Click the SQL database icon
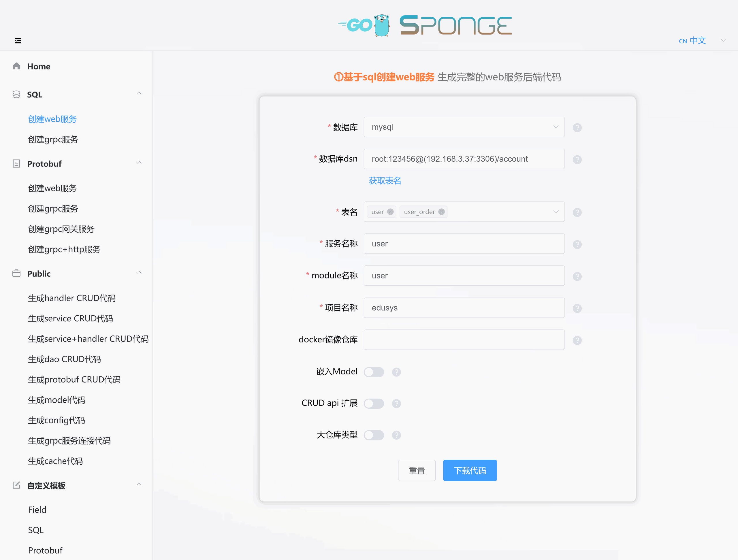 [x=16, y=94]
